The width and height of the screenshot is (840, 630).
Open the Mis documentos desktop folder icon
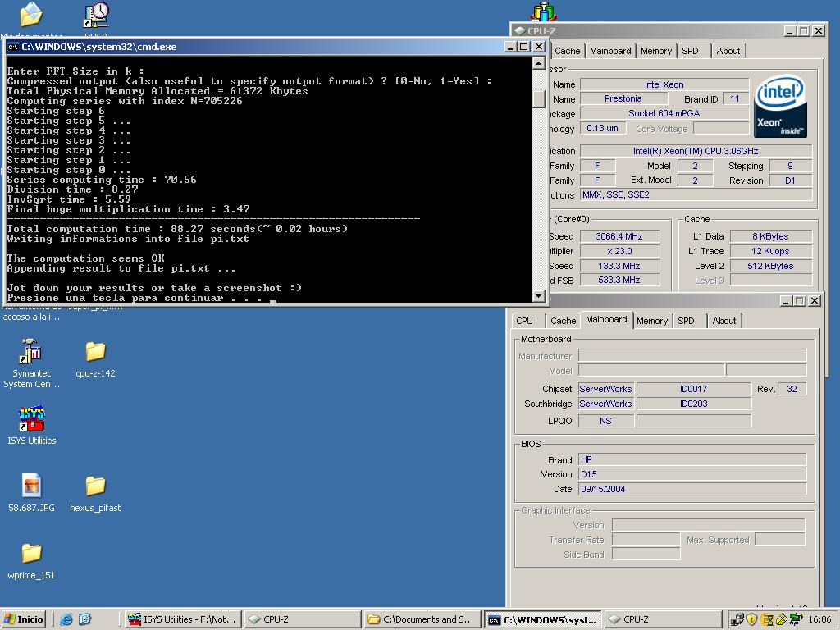(x=31, y=15)
